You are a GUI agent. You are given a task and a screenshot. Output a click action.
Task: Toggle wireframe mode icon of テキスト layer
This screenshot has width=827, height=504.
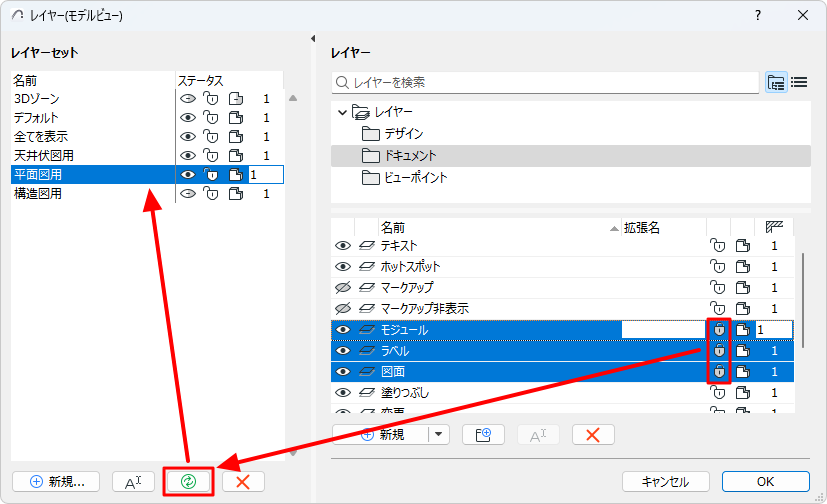tap(743, 246)
